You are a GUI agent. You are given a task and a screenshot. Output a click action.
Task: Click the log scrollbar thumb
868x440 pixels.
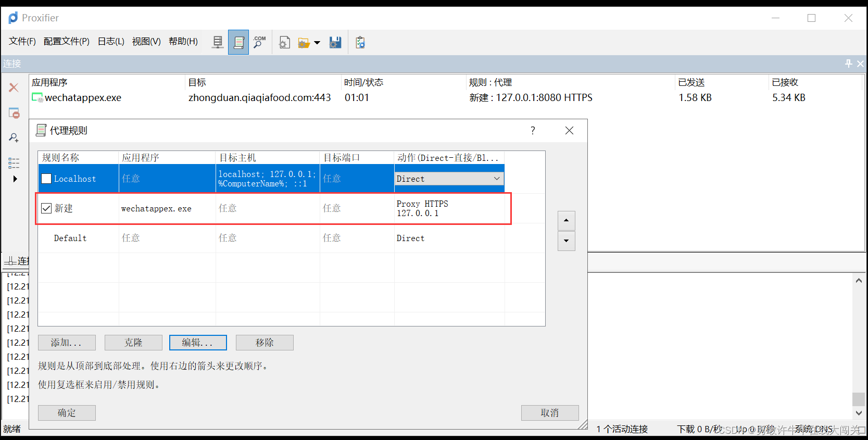(x=859, y=399)
